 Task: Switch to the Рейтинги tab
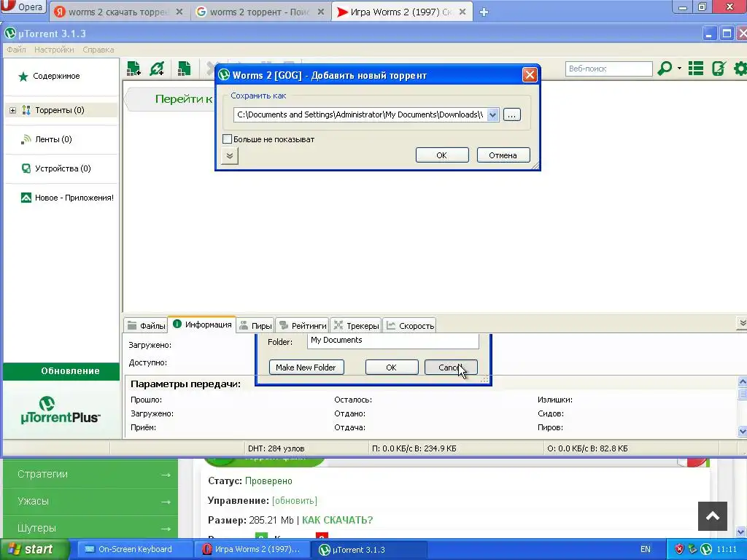[x=303, y=326]
